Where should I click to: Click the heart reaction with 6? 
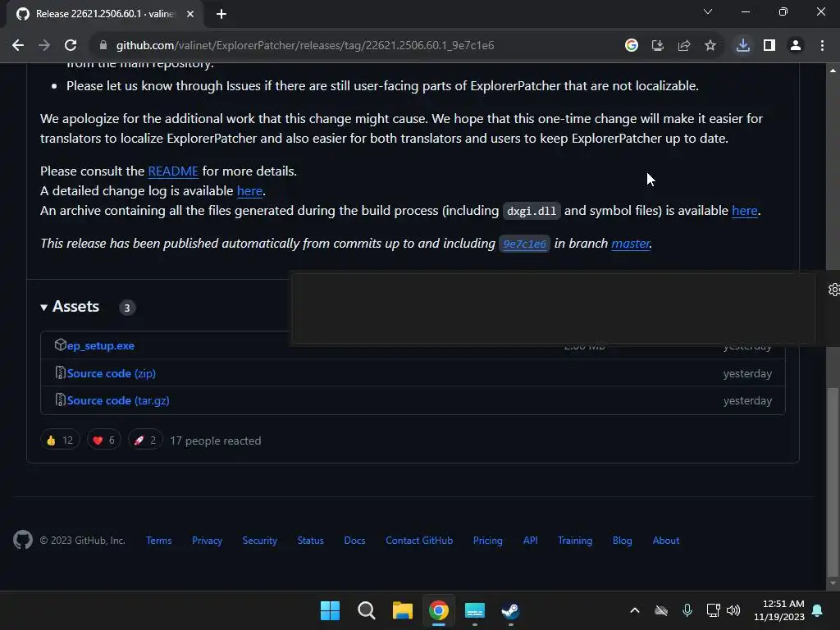[x=104, y=441]
